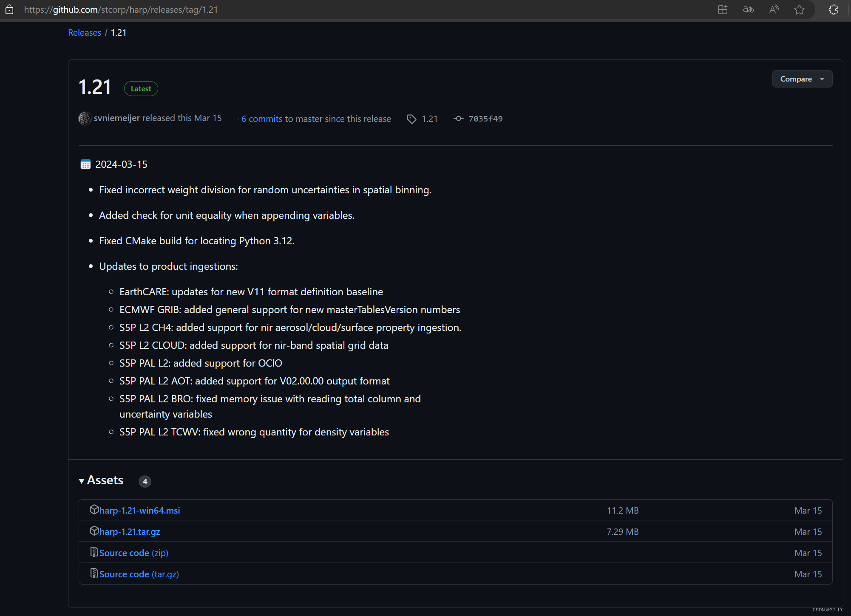Image resolution: width=851 pixels, height=616 pixels.
Task: Collapse the Assets section triangle
Action: click(82, 481)
